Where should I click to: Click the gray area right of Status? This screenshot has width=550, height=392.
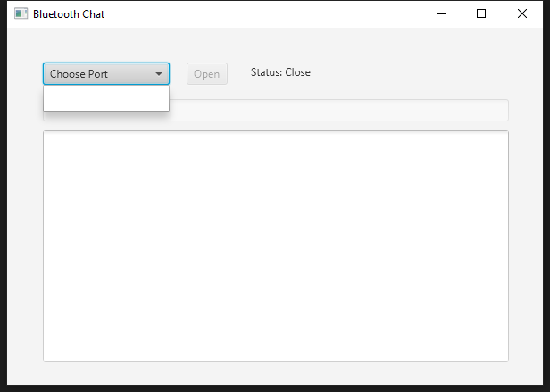pos(411,72)
